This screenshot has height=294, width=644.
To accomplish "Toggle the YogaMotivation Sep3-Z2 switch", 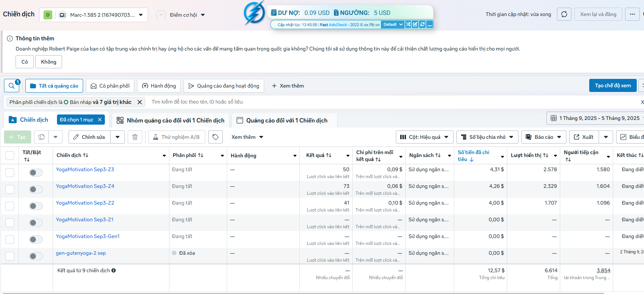I will [x=36, y=206].
